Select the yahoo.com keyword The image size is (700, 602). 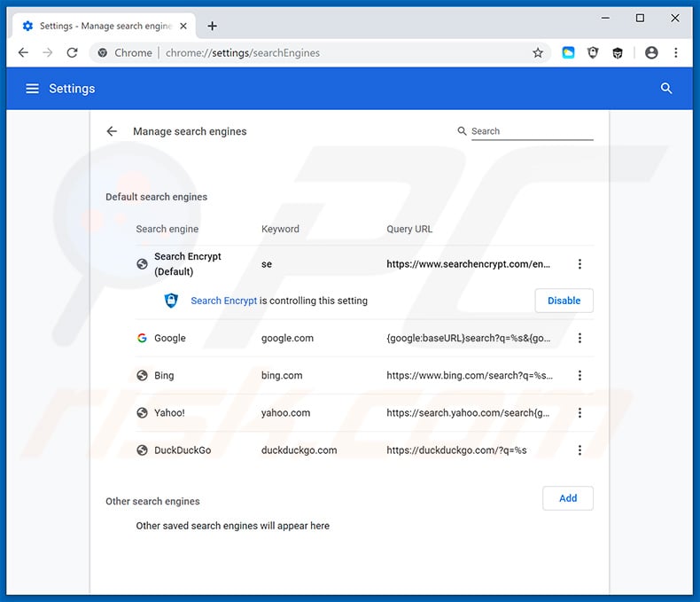pyautogui.click(x=285, y=413)
